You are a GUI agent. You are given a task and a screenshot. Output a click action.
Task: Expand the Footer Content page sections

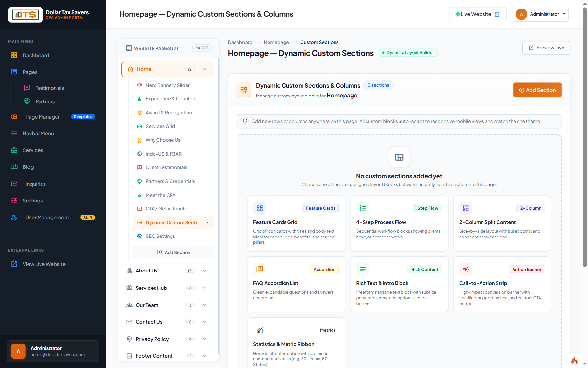click(204, 356)
